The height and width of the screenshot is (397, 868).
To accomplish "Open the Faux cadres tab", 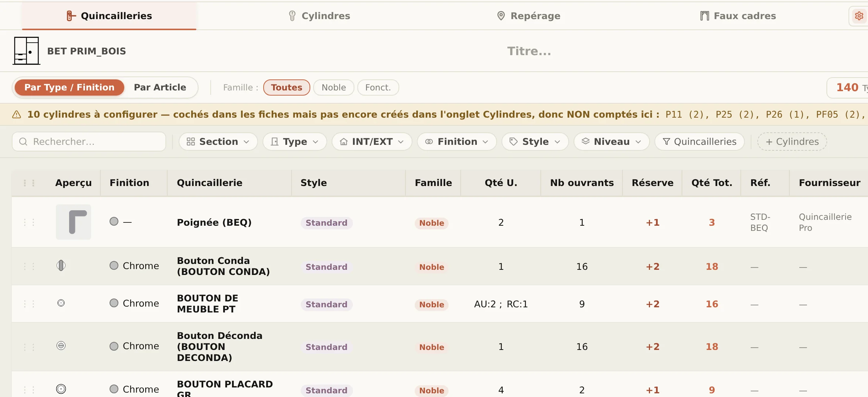I will 738,16.
